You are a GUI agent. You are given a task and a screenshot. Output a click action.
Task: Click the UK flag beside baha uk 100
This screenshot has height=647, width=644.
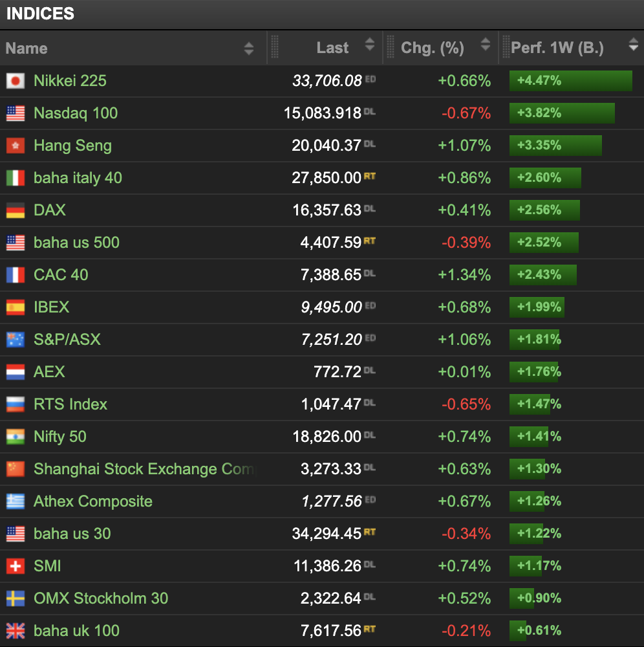click(16, 631)
